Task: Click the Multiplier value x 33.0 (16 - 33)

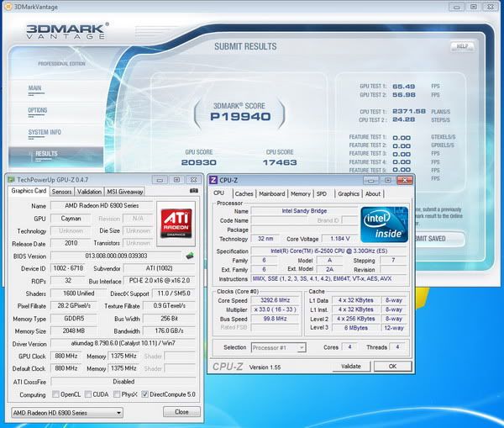Action: click(276, 309)
